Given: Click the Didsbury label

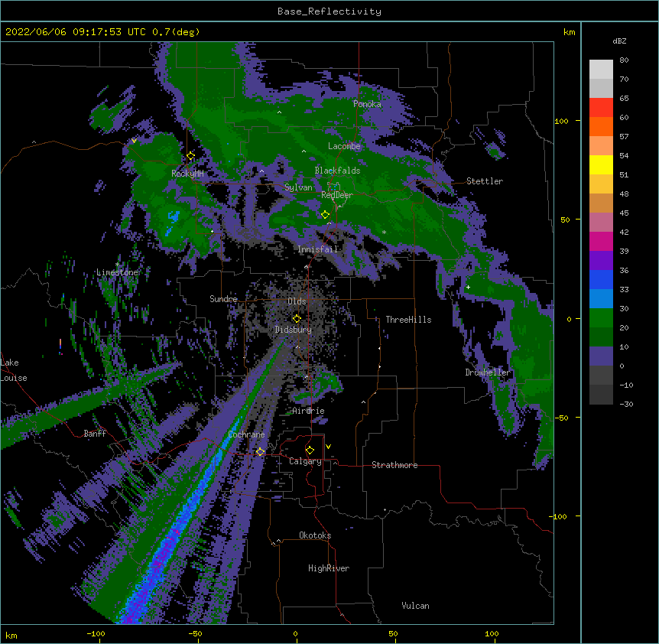Looking at the screenshot, I should (294, 330).
